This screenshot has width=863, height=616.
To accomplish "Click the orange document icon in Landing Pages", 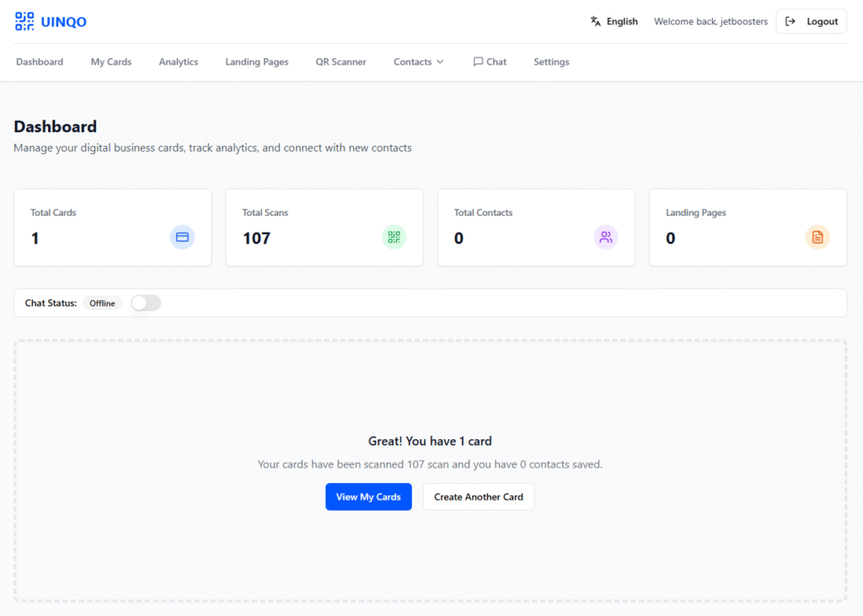I will click(817, 238).
